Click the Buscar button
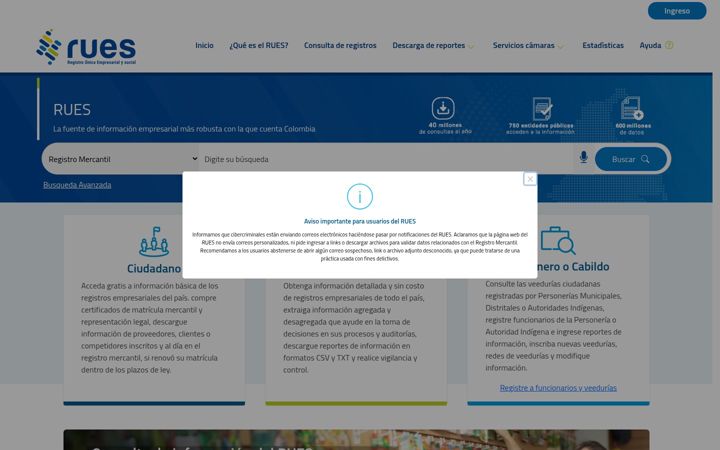720x450 pixels. coord(631,159)
